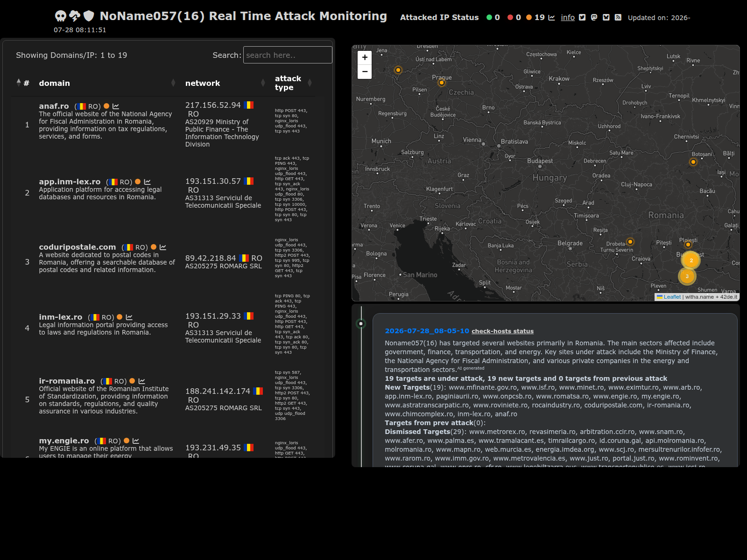Sort table by network column

pyautogui.click(x=225, y=83)
